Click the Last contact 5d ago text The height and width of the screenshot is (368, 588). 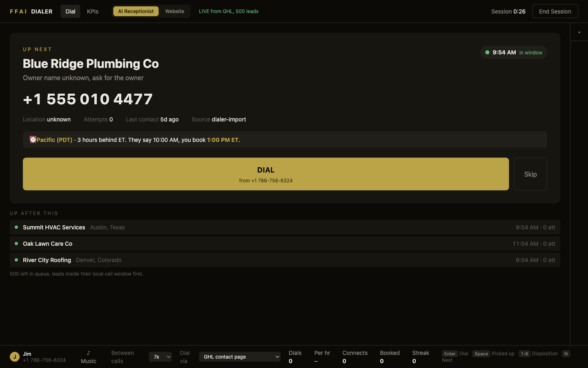click(152, 119)
